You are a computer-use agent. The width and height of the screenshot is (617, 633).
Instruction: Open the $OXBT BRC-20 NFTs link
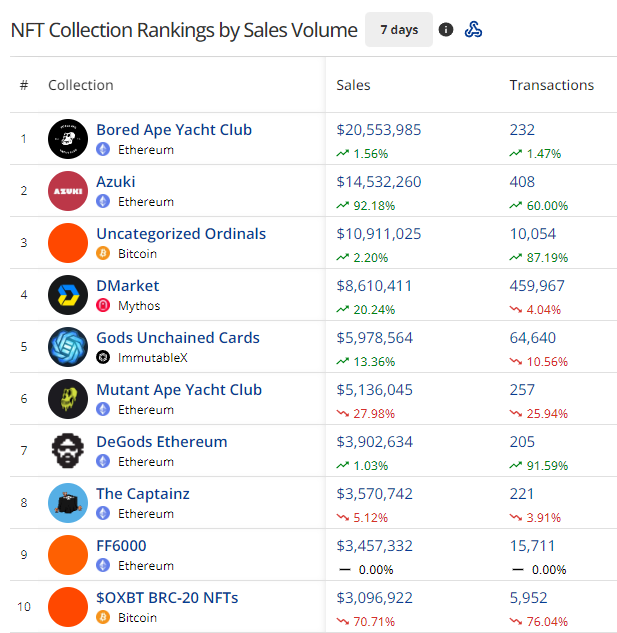coord(167,598)
